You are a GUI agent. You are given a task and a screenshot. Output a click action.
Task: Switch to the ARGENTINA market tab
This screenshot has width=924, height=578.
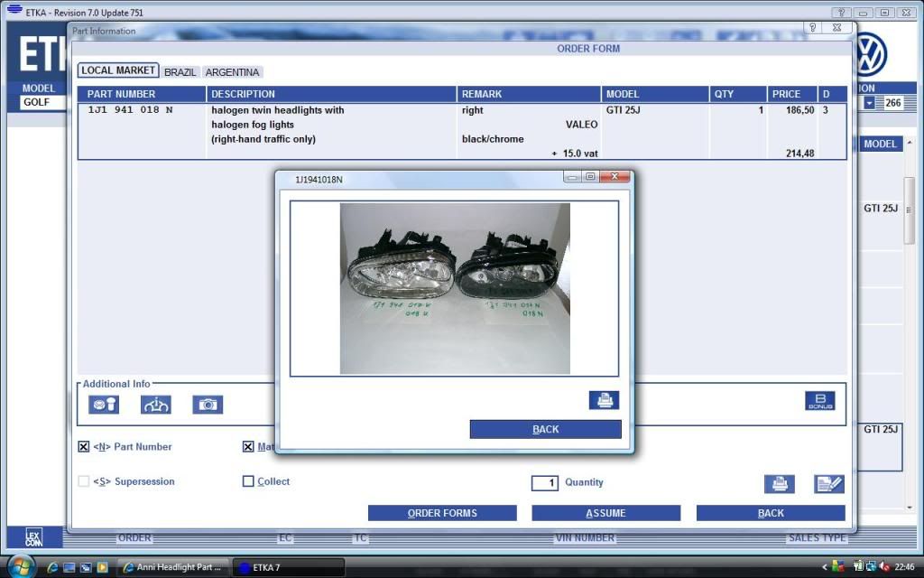click(x=232, y=72)
